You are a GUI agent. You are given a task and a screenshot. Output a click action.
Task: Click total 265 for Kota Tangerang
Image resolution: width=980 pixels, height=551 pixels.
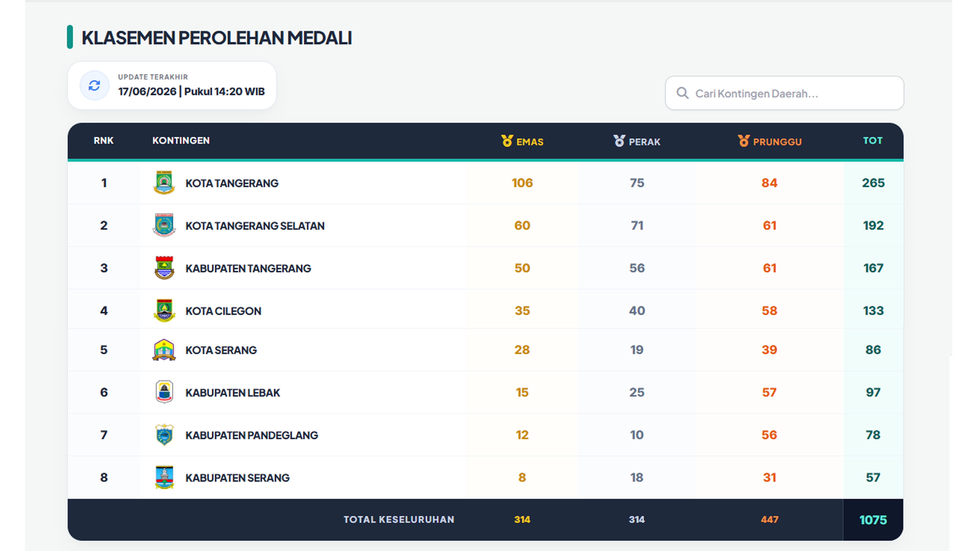873,183
